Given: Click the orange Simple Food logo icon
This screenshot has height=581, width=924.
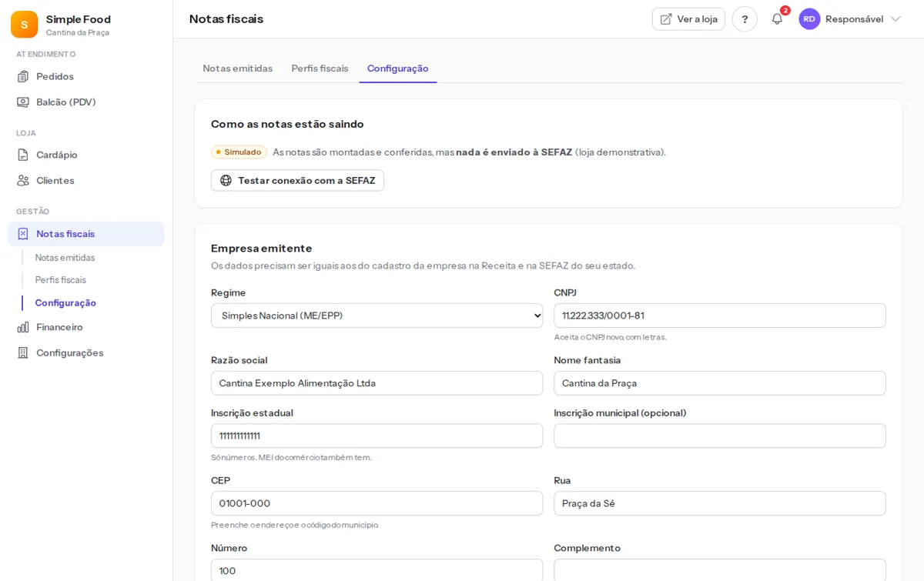Looking at the screenshot, I should pos(24,25).
